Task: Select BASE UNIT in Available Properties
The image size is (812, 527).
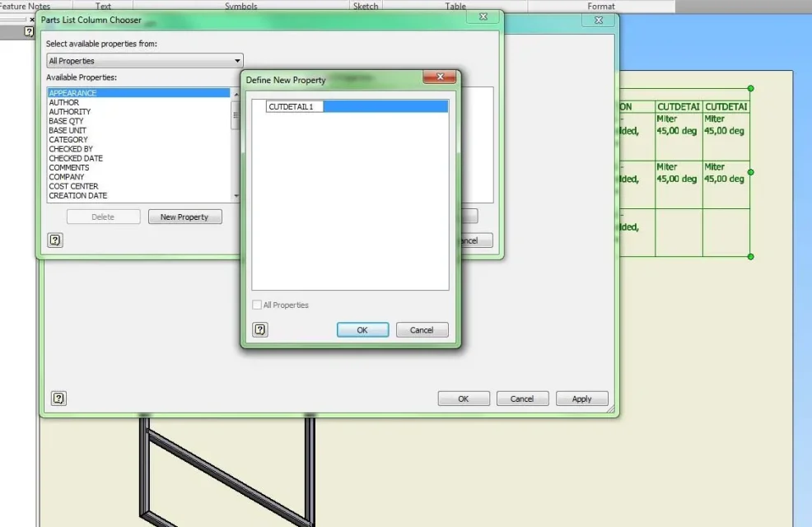Action: (139, 130)
